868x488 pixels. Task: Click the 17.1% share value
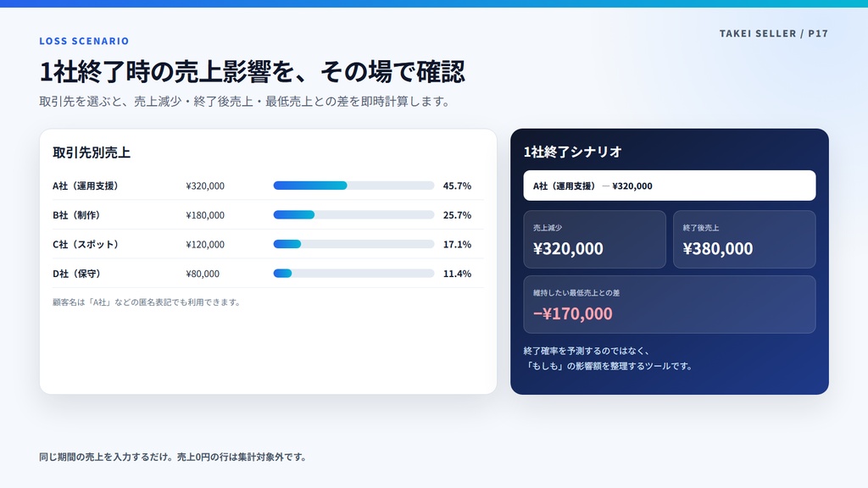(457, 245)
